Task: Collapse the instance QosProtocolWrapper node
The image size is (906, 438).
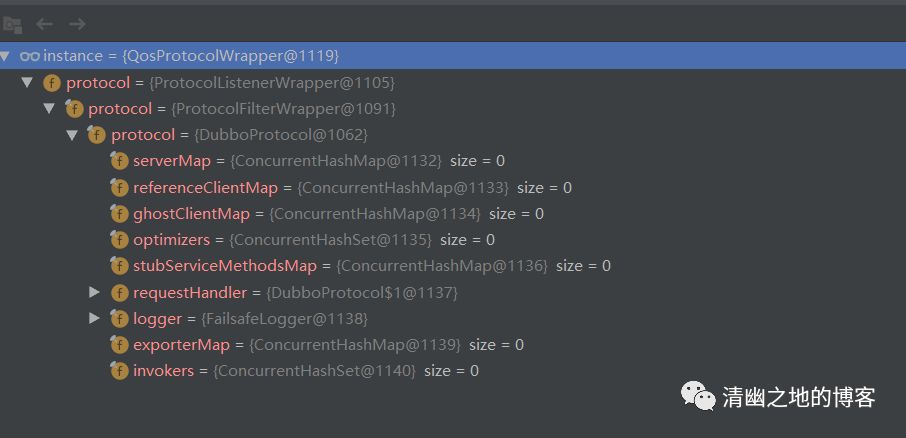Action: [x=5, y=56]
